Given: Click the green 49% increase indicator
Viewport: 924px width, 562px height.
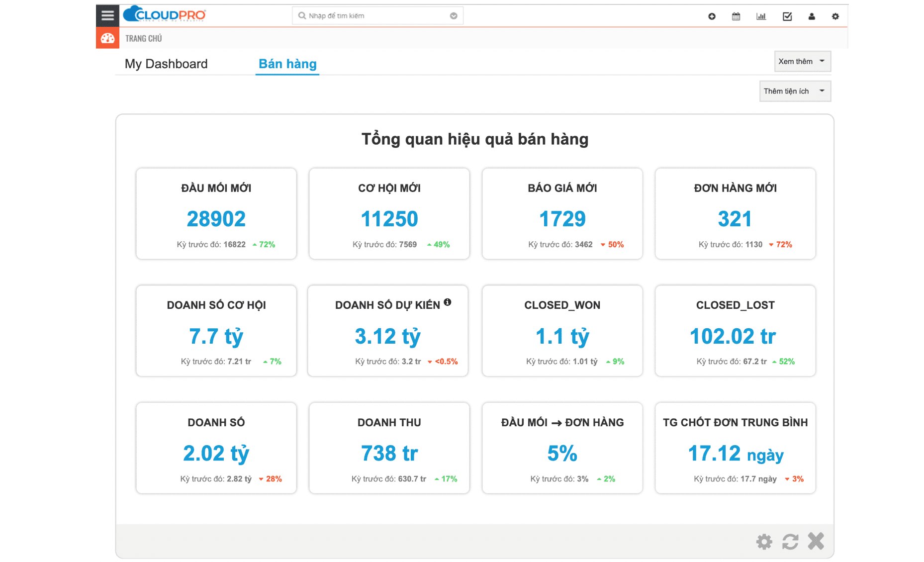Looking at the screenshot, I should [438, 244].
